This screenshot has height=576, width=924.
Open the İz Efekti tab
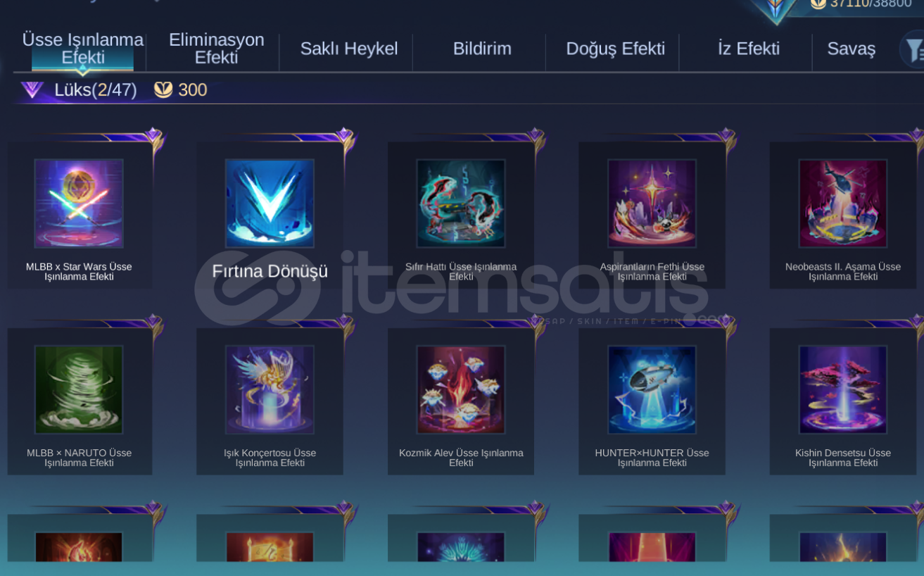pos(749,49)
